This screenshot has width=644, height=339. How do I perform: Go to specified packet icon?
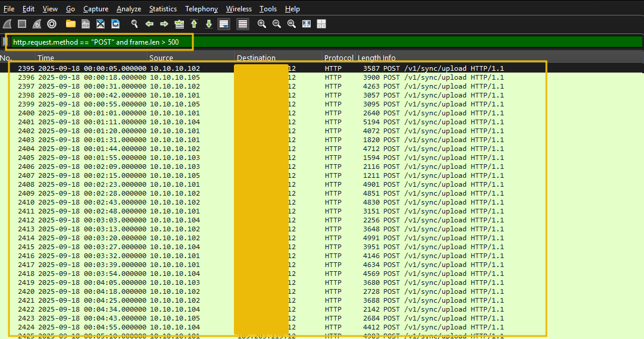click(x=179, y=24)
